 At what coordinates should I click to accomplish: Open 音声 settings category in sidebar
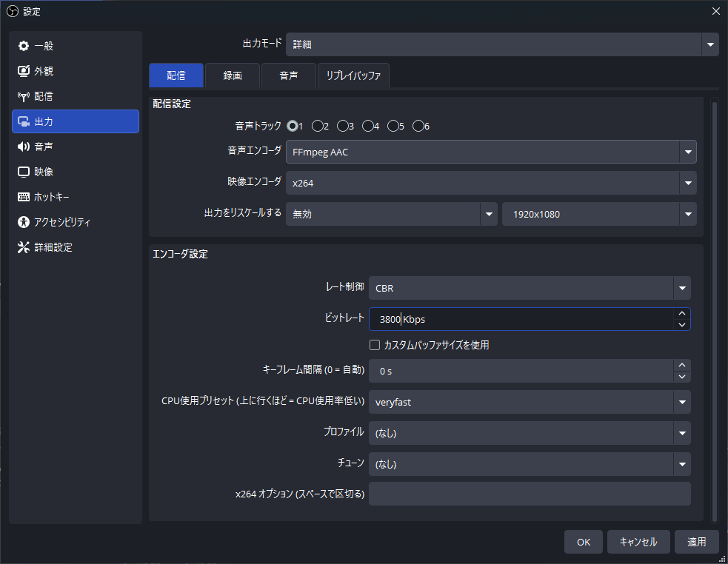76,147
